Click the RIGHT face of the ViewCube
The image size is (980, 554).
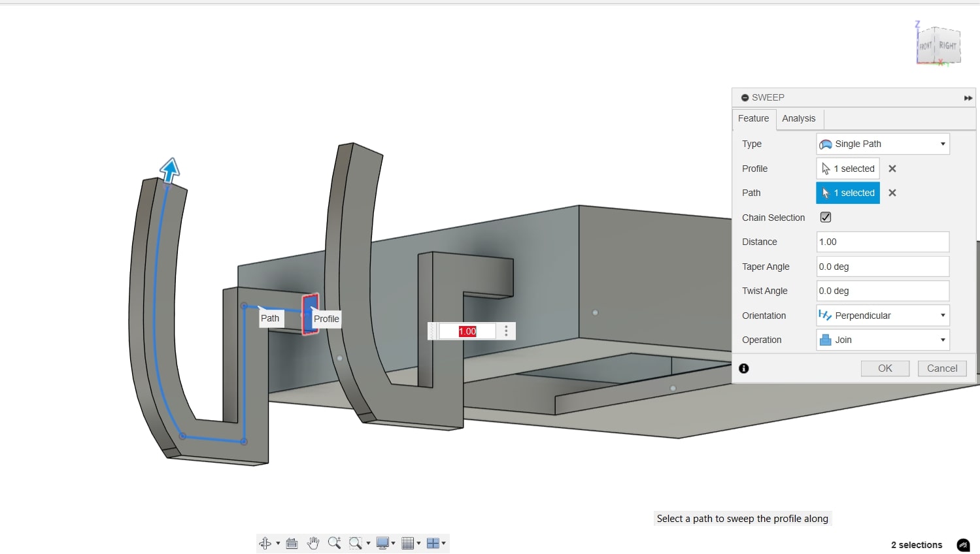coord(948,46)
